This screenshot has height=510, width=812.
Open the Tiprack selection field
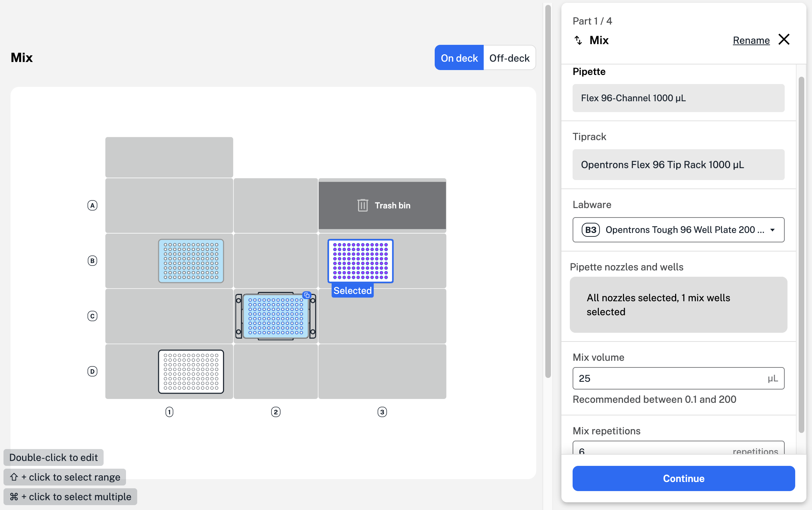tap(678, 165)
